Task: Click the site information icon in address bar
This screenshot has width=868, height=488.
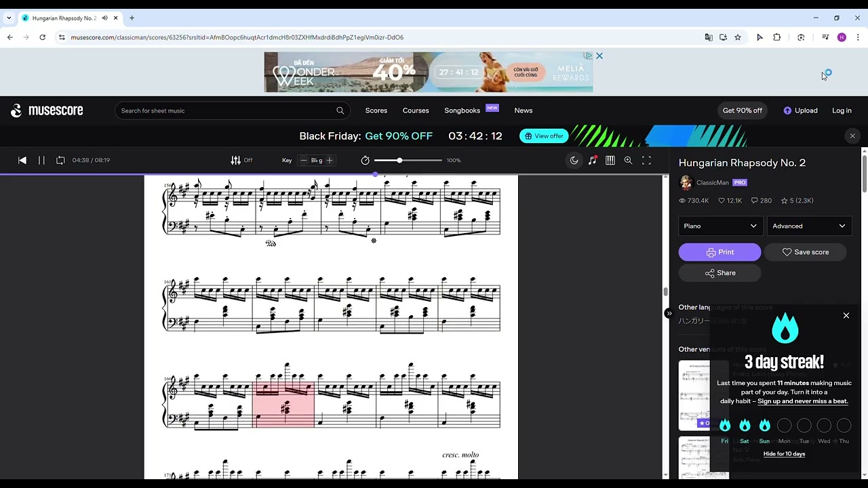Action: [x=62, y=37]
